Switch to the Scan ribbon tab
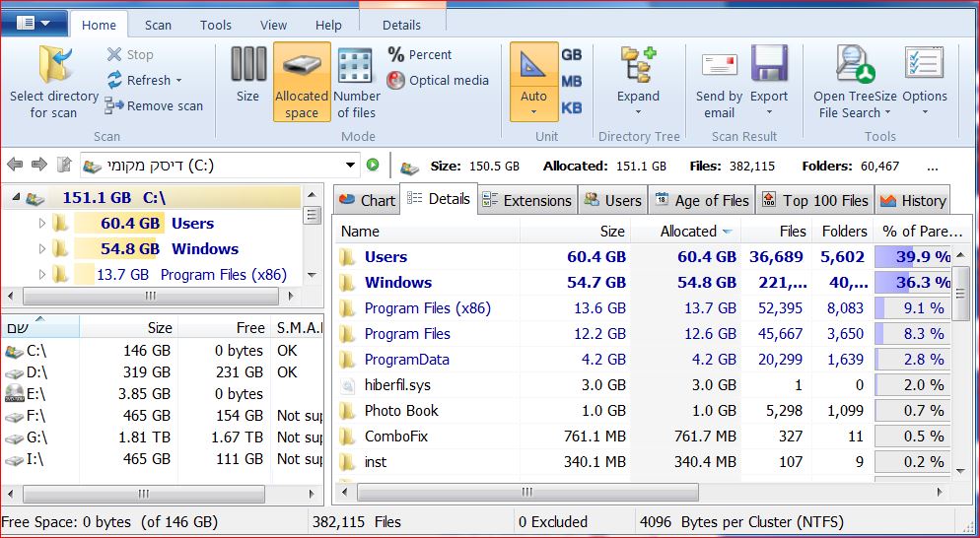Image resolution: width=980 pixels, height=538 pixels. tap(158, 25)
